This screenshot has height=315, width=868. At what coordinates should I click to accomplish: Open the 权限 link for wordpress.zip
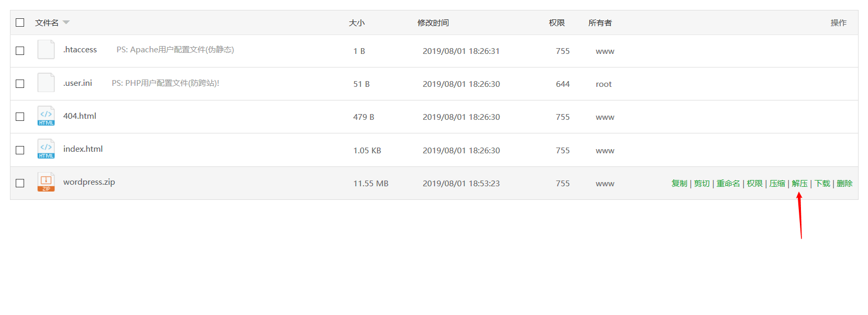[754, 184]
